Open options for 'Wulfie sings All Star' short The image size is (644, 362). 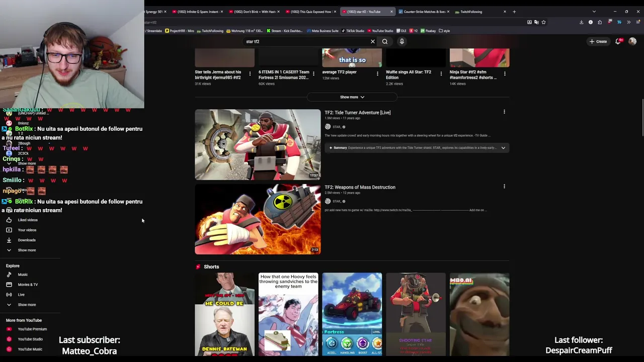(441, 74)
